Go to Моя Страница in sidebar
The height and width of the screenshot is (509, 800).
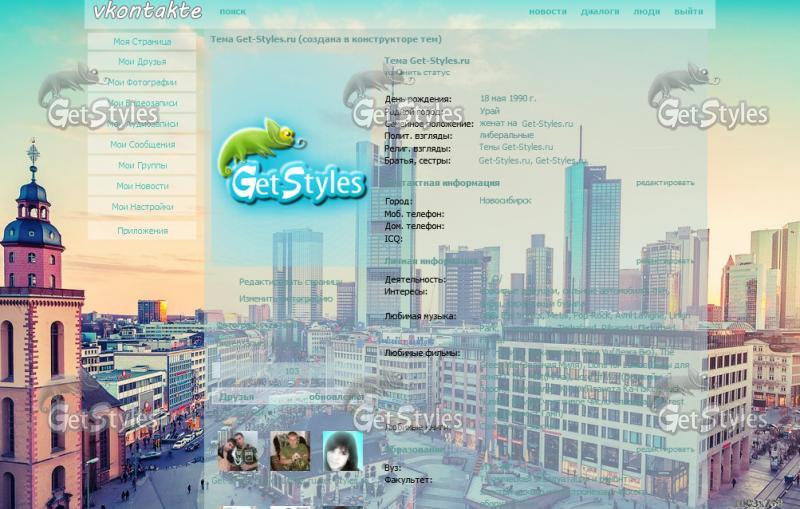tap(142, 41)
